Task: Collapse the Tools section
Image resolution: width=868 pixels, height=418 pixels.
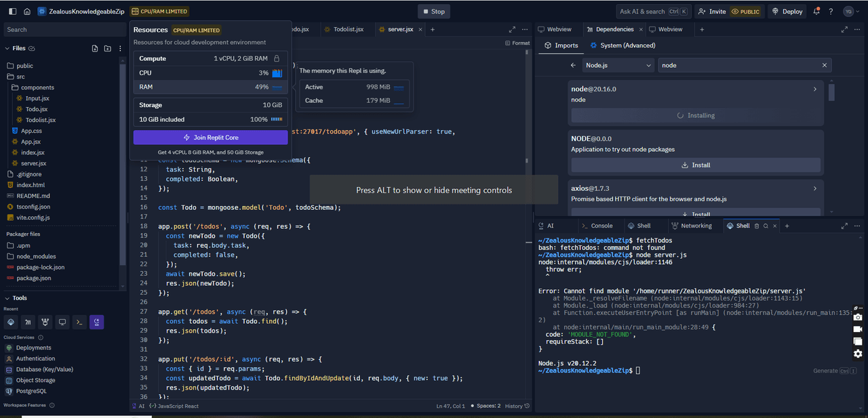Action: point(7,298)
